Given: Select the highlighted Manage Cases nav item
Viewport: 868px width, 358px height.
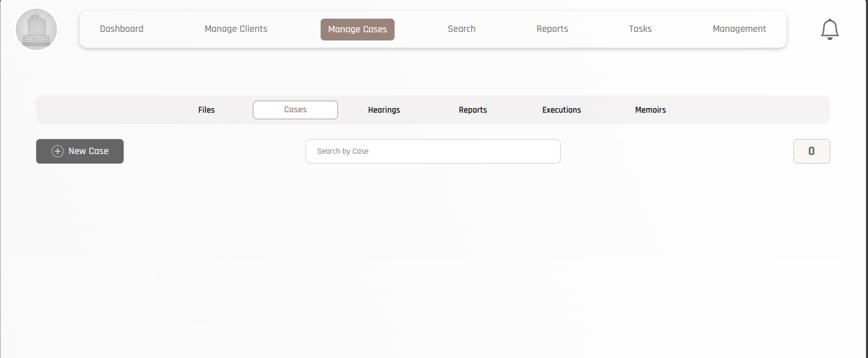Looking at the screenshot, I should [357, 30].
